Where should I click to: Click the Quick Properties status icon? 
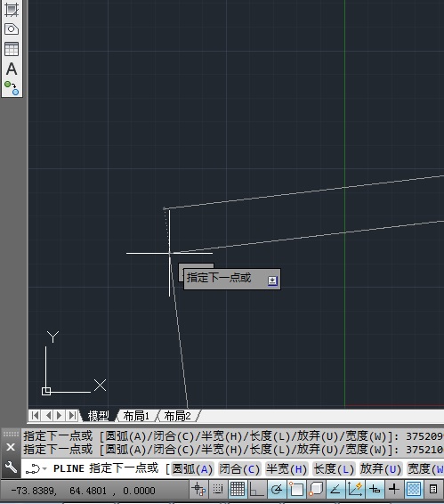click(433, 489)
